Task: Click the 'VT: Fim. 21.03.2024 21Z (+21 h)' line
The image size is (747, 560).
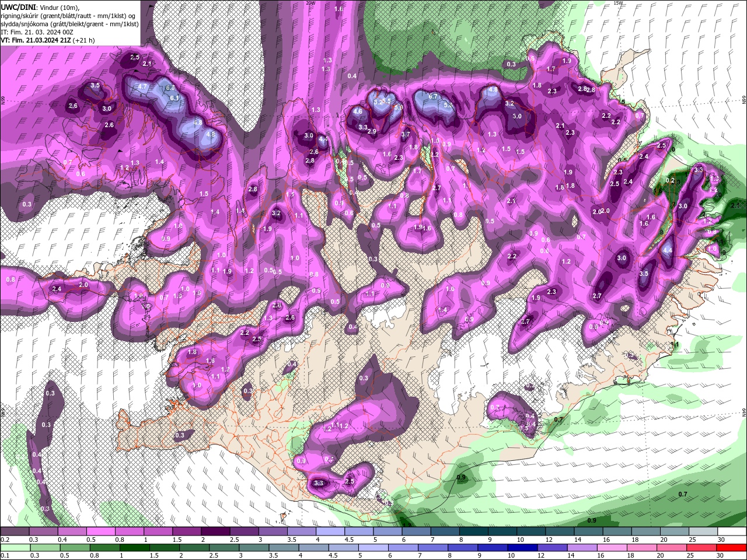Action: [x=48, y=40]
